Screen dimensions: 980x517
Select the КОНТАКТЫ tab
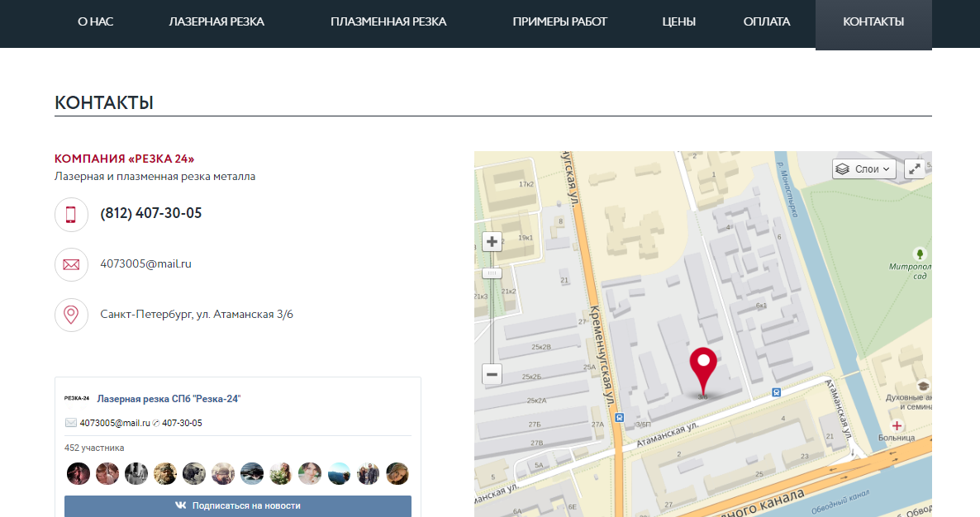873,23
